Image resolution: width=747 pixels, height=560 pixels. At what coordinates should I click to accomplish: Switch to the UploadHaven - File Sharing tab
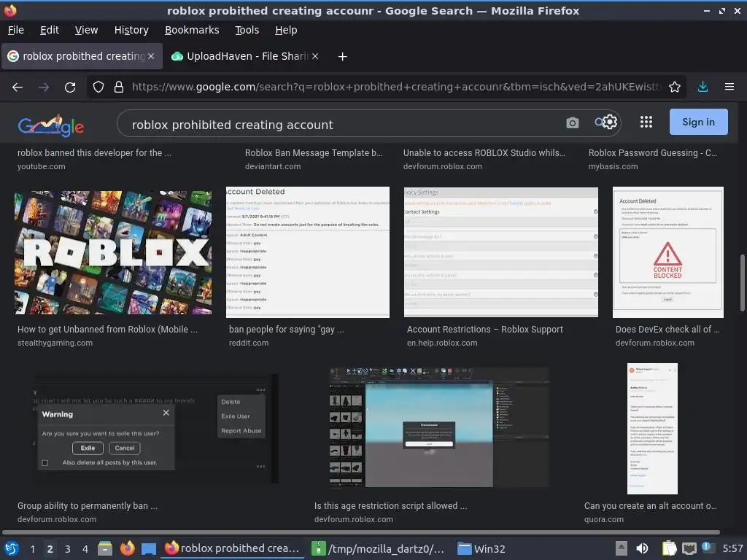click(244, 56)
